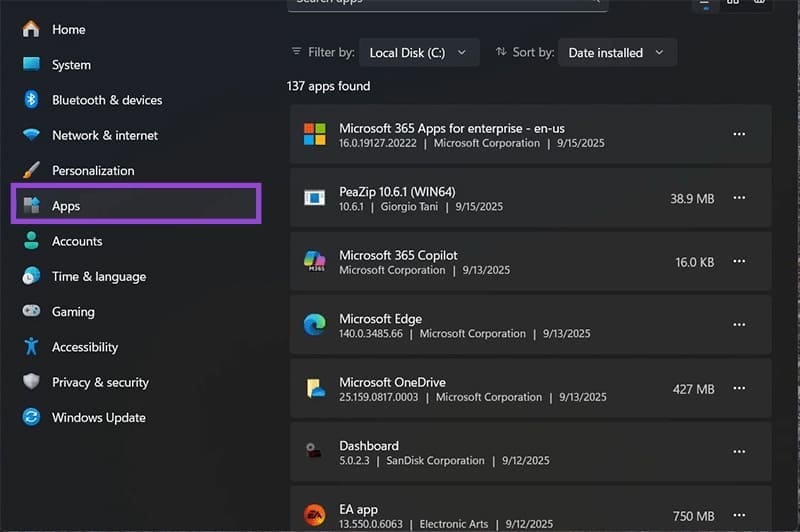
Task: Click the 750 MB size of EA app
Action: point(693,516)
